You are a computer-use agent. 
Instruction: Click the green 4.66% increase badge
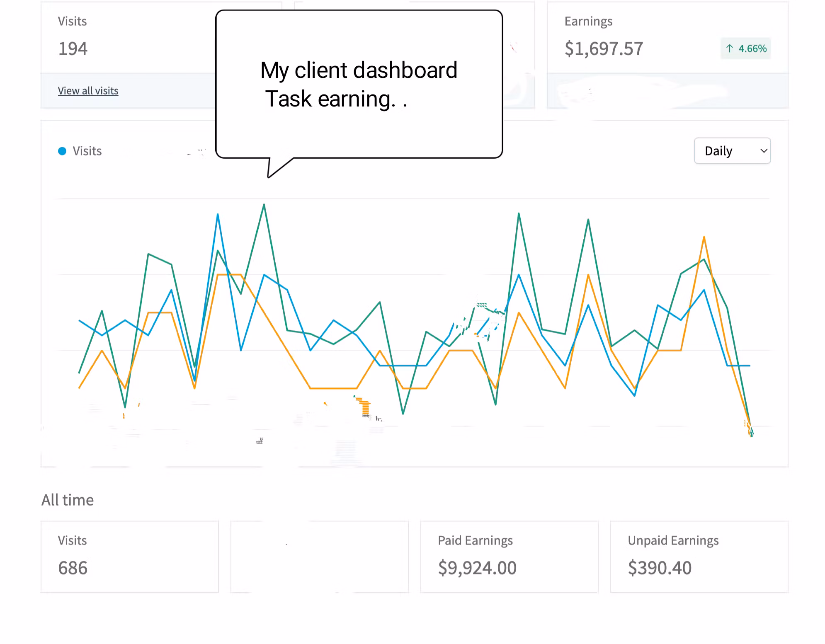tap(745, 48)
